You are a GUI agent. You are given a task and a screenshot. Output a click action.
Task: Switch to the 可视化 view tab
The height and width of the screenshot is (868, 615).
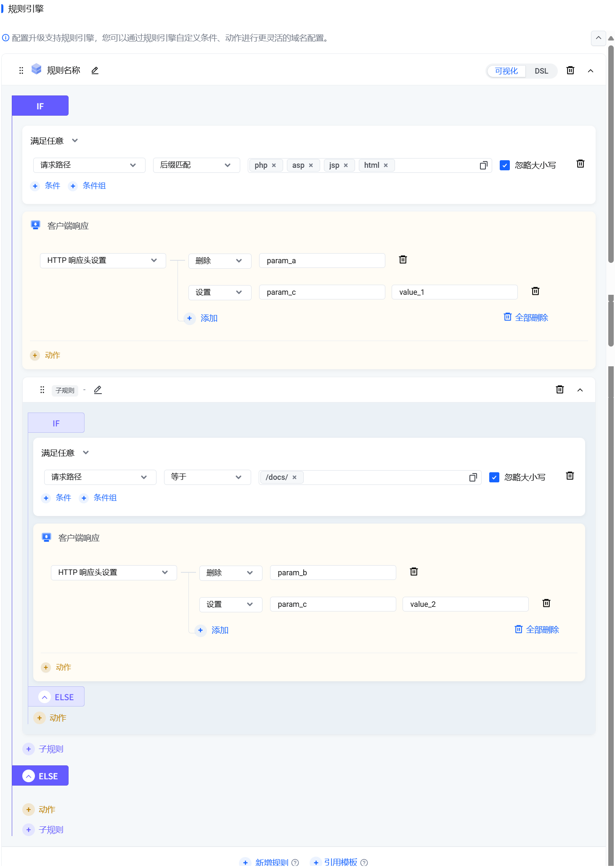point(506,71)
